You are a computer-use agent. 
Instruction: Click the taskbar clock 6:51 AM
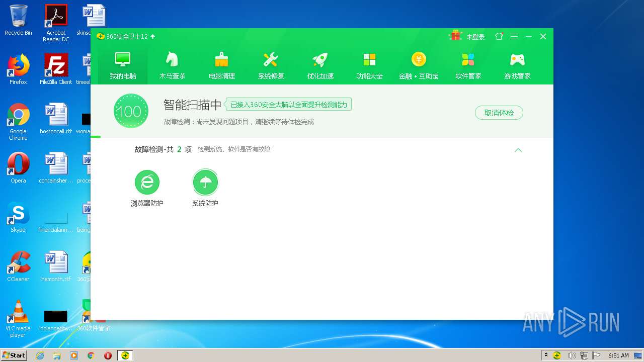pyautogui.click(x=618, y=355)
